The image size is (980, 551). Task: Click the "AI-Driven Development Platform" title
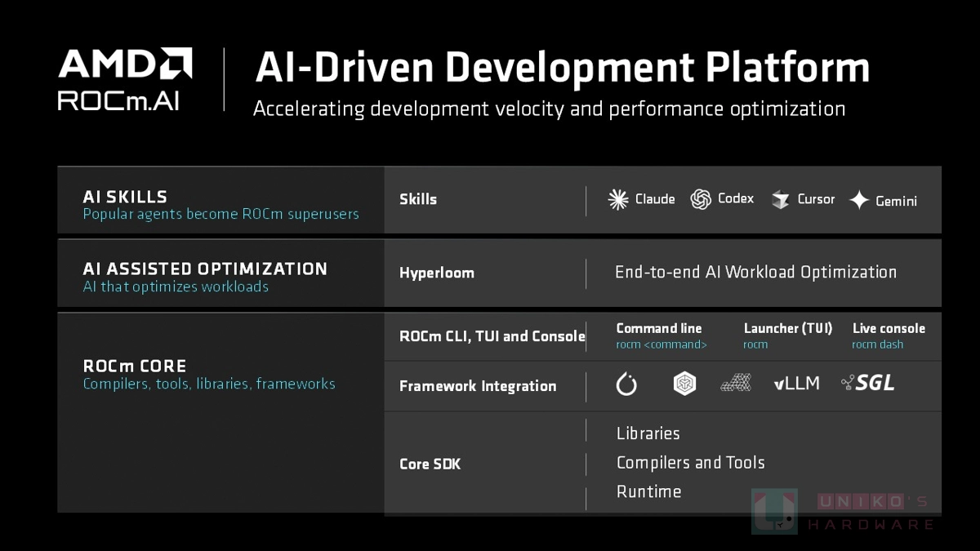[x=563, y=68]
